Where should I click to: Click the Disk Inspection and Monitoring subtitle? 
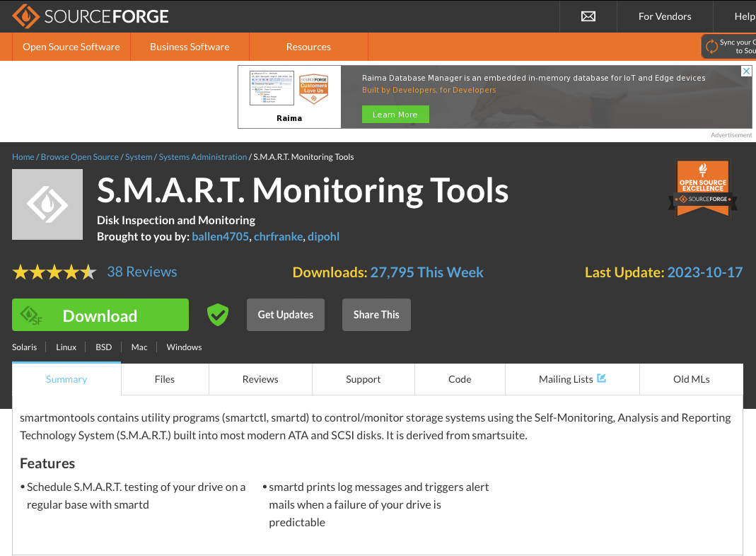[x=176, y=221]
